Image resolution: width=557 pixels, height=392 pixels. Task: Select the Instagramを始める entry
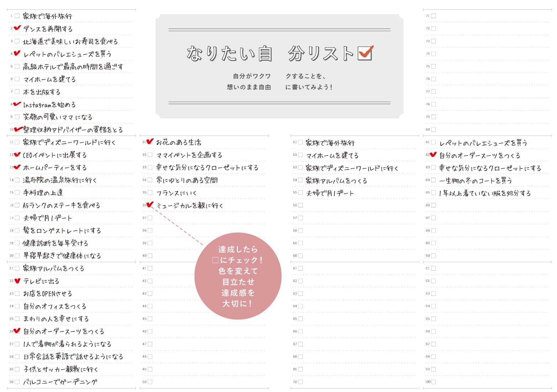(49, 105)
